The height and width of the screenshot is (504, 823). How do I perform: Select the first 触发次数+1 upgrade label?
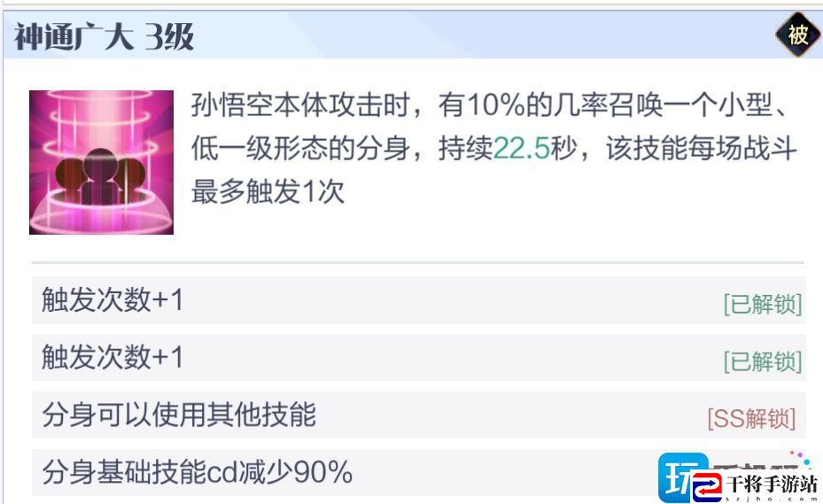coord(113,300)
